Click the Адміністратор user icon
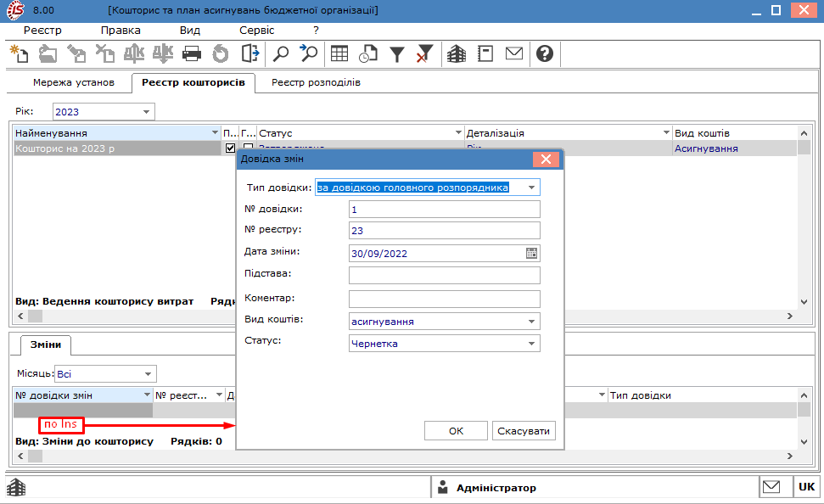Viewport: 824px width, 504px height. pos(443,487)
